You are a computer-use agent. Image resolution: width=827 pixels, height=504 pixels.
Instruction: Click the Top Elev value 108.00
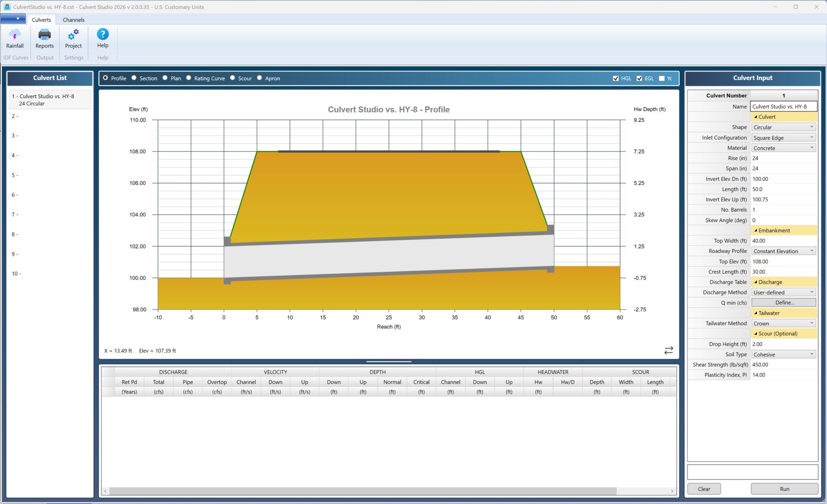point(783,261)
